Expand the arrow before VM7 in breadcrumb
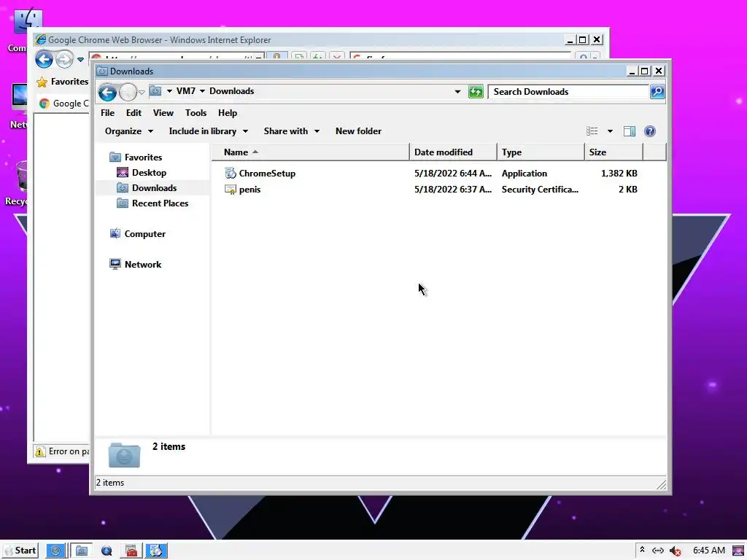This screenshot has width=747, height=560. pos(169,91)
